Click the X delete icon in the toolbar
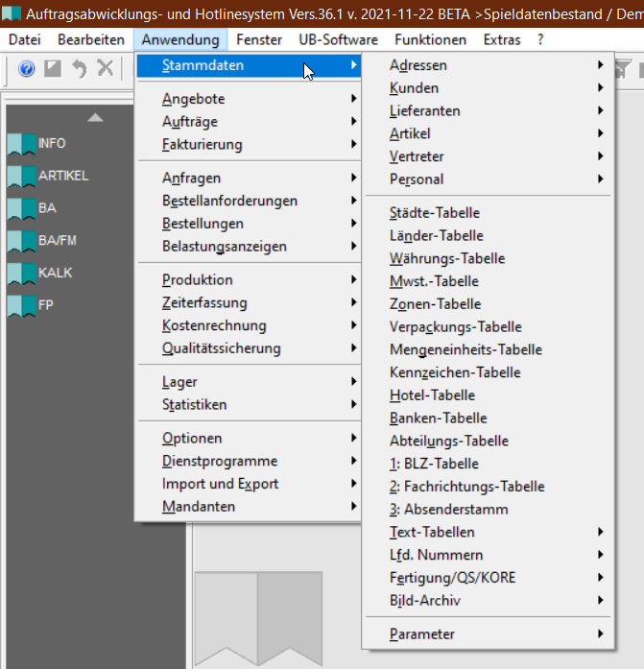The width and height of the screenshot is (644, 669). coord(105,68)
